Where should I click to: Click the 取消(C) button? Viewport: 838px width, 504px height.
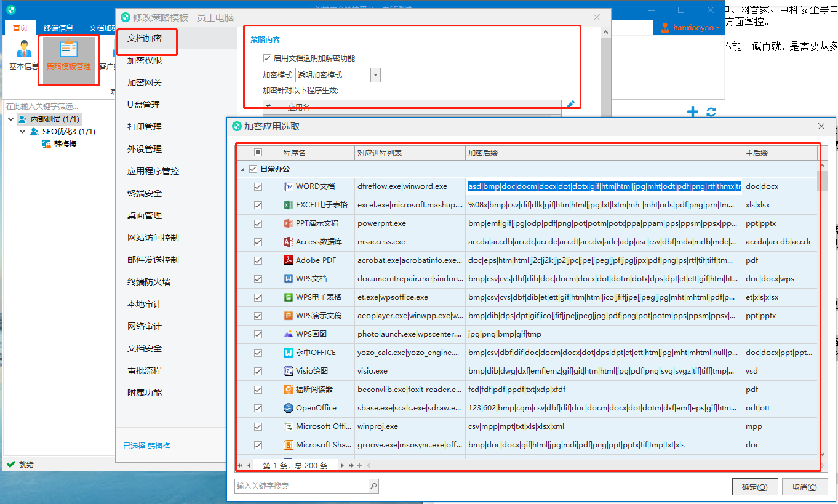point(805,487)
